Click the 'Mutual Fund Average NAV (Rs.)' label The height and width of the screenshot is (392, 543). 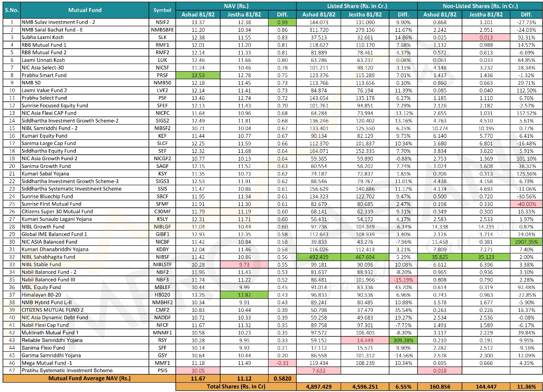click(90, 378)
